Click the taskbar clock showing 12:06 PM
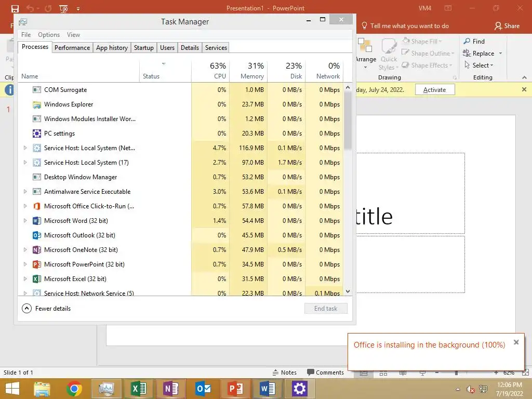This screenshot has width=532, height=399. pos(510,385)
